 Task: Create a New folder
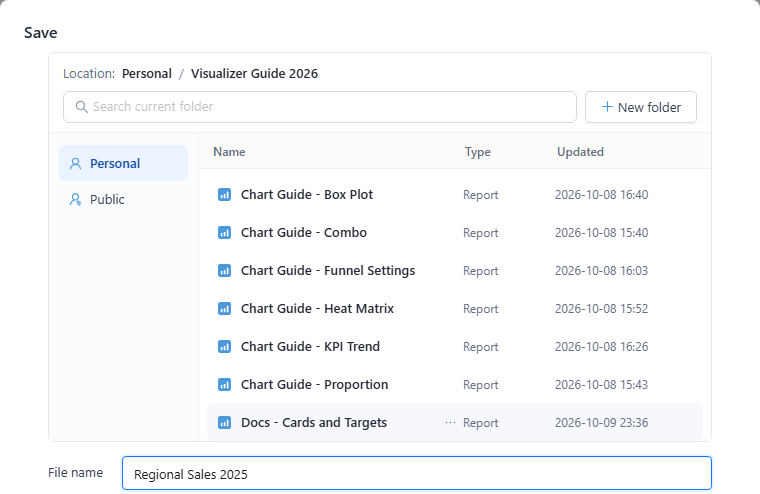tap(641, 107)
